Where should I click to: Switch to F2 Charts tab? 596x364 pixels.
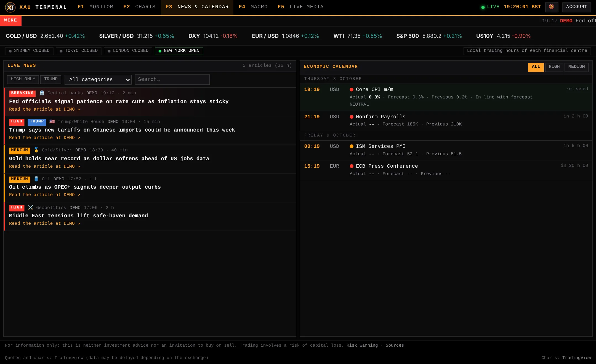139,7
